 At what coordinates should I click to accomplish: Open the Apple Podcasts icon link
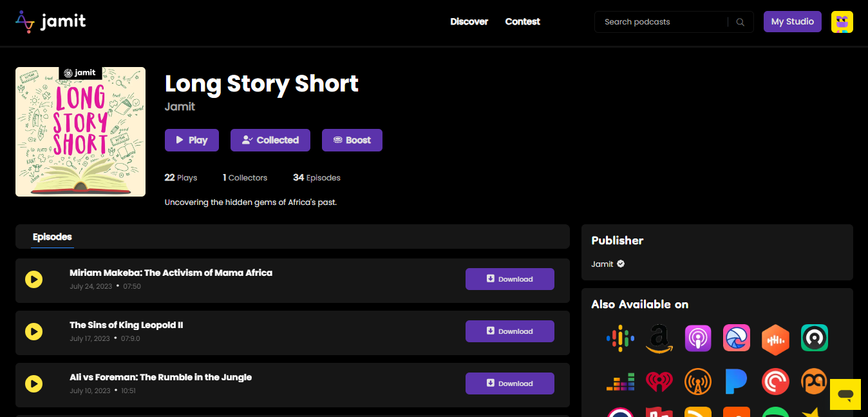tap(697, 338)
